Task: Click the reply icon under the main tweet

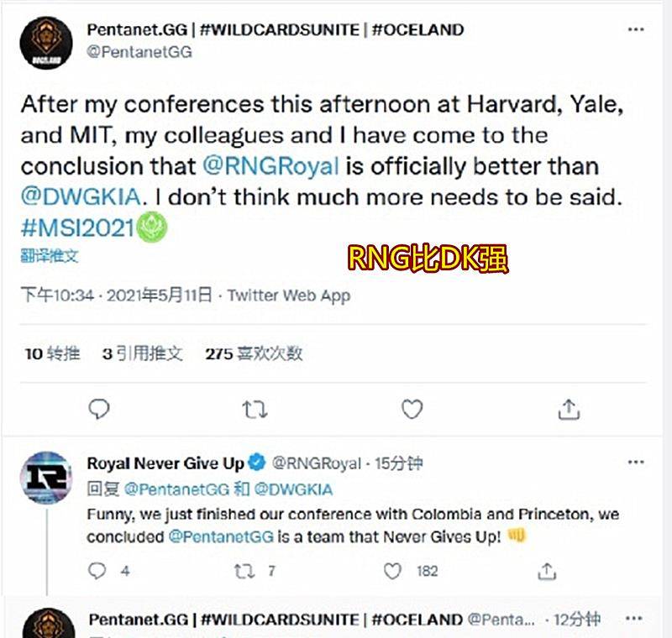Action: (x=99, y=409)
